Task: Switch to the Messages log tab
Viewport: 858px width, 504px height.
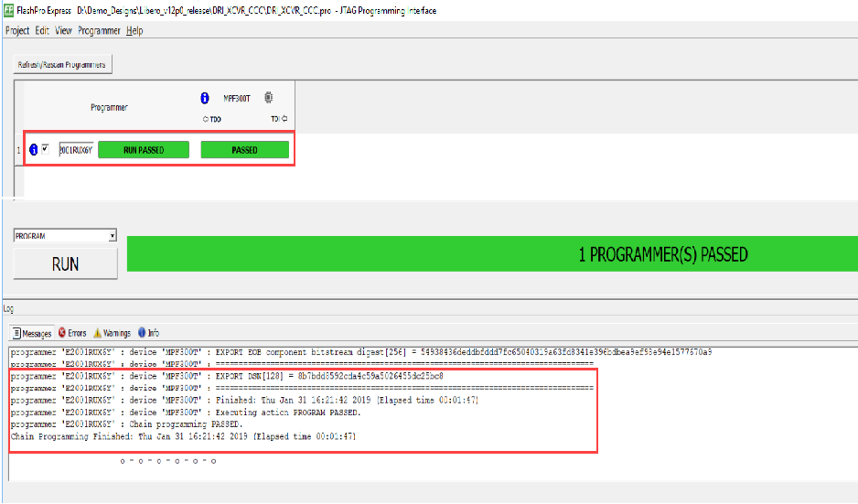Action: (x=32, y=333)
